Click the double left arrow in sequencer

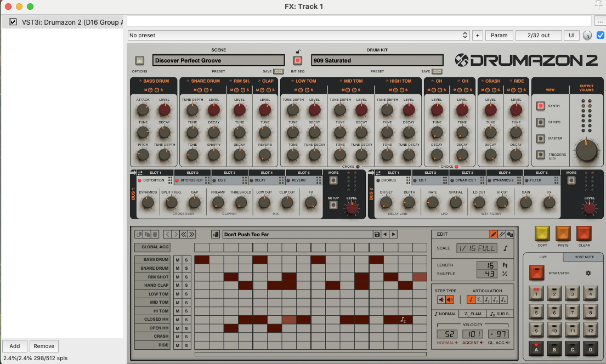[x=184, y=234]
